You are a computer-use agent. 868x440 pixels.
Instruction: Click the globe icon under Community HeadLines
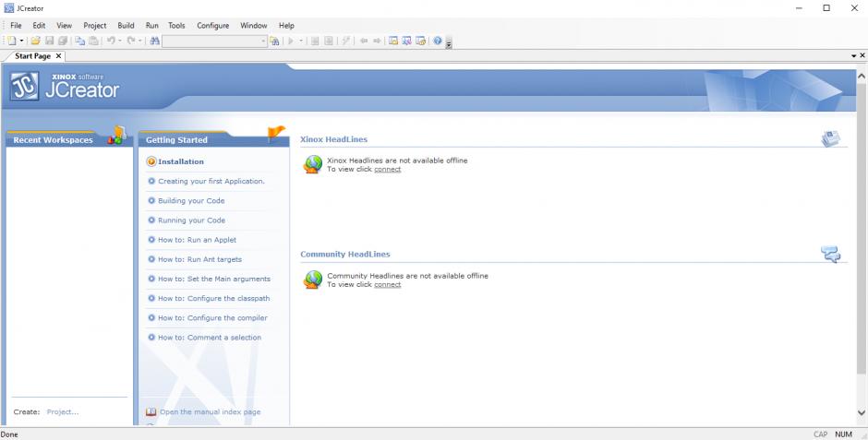click(313, 279)
